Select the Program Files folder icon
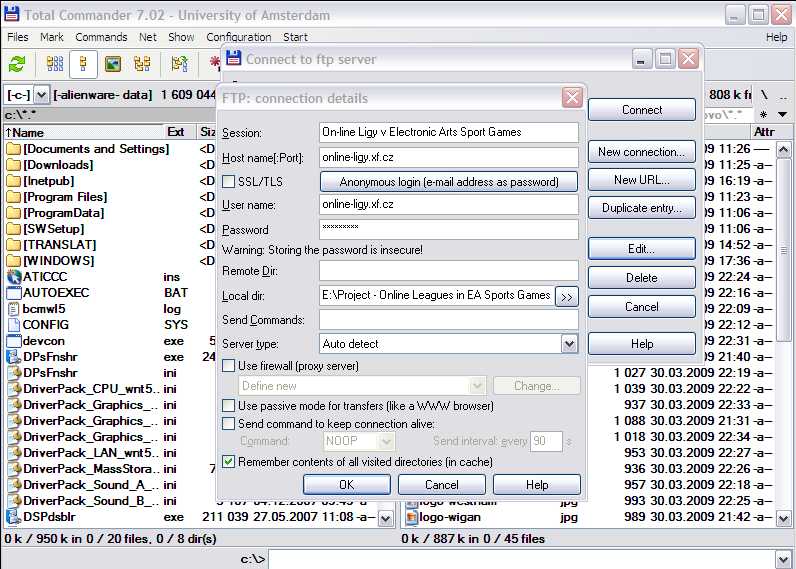796x569 pixels. tap(13, 197)
